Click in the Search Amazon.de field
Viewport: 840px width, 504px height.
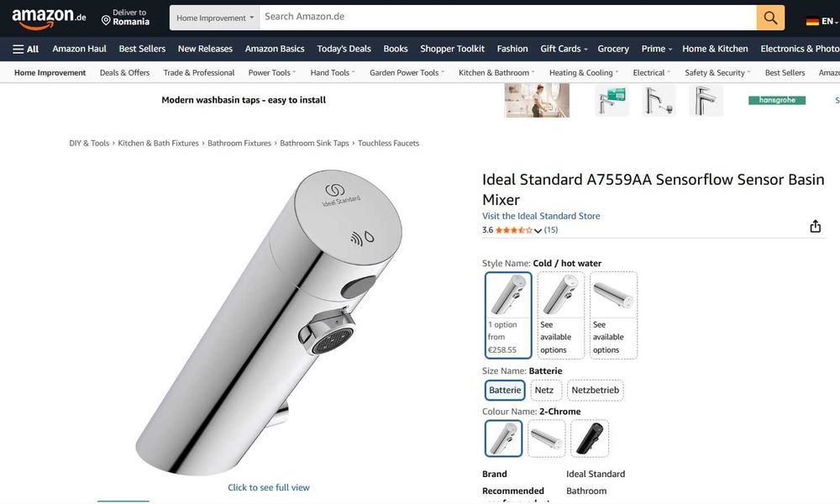click(x=508, y=18)
